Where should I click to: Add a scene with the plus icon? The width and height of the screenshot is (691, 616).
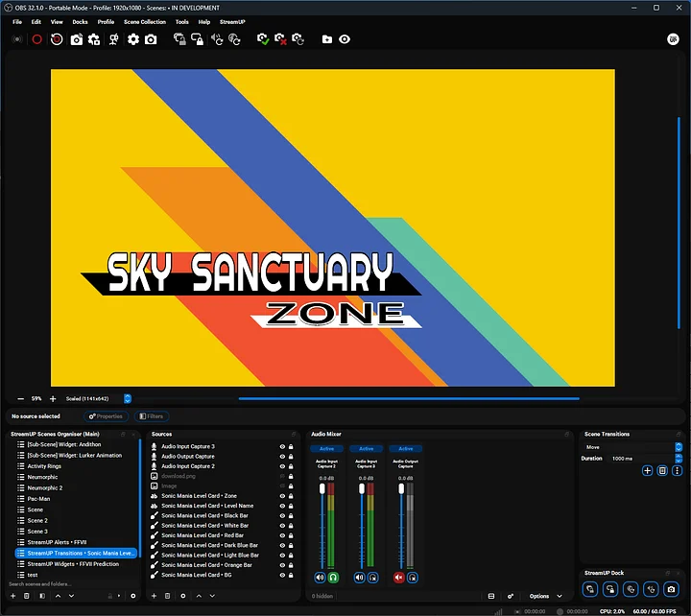12,596
